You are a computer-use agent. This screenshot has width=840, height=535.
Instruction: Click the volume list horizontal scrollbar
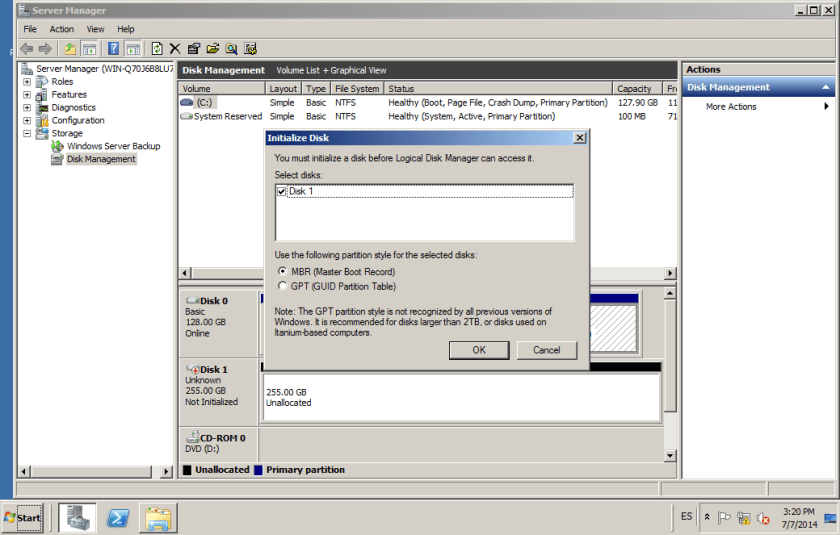420,274
